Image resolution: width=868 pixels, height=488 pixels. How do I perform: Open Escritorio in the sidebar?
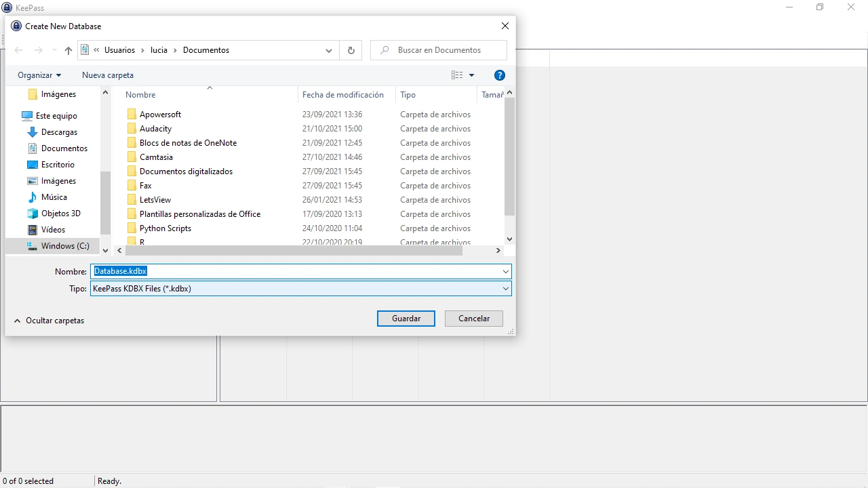pyautogui.click(x=58, y=165)
